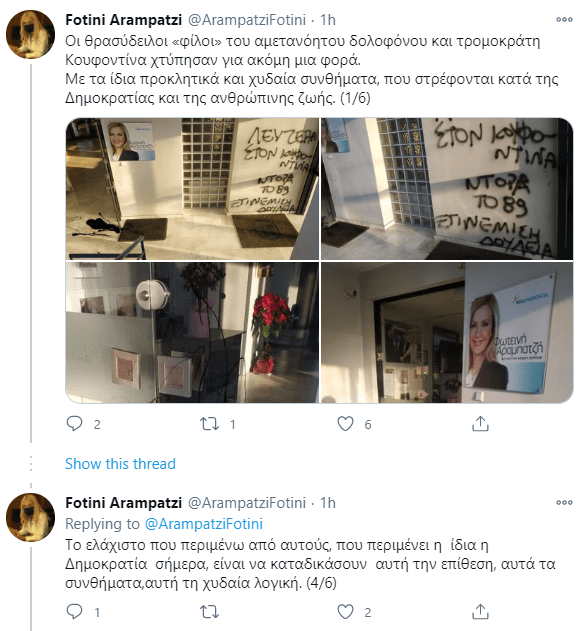View top-right graffiti wall photo

(x=447, y=189)
